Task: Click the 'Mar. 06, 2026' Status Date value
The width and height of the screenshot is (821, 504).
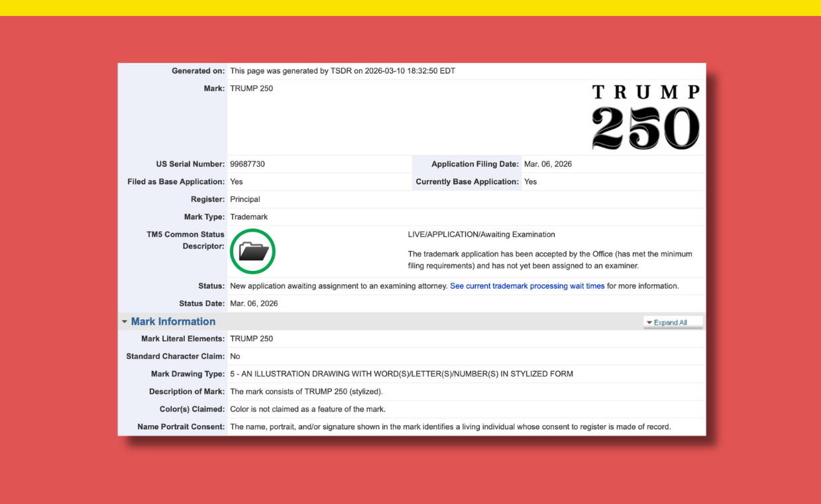Action: click(x=254, y=304)
